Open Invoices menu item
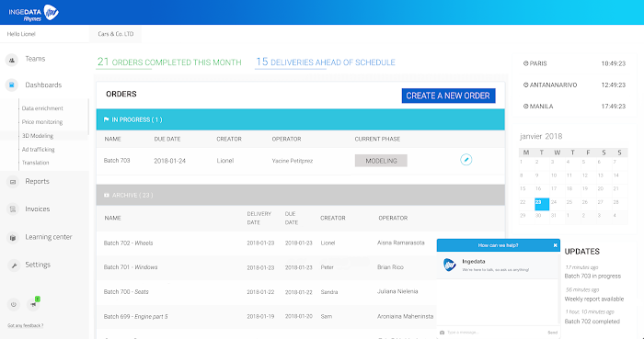The height and width of the screenshot is (339, 644). point(38,209)
